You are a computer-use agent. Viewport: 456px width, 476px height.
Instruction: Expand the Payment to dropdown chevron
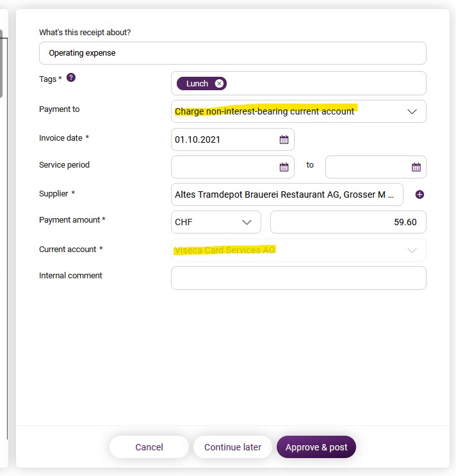coord(412,111)
